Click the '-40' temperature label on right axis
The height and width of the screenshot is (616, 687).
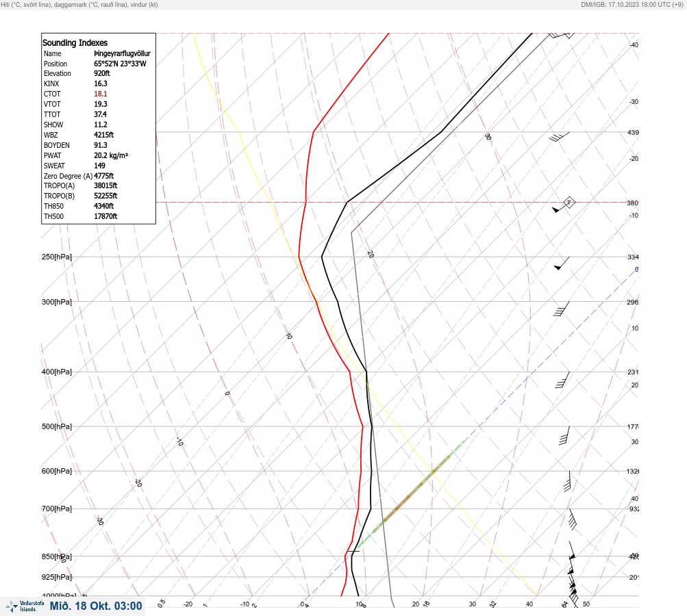coord(634,44)
